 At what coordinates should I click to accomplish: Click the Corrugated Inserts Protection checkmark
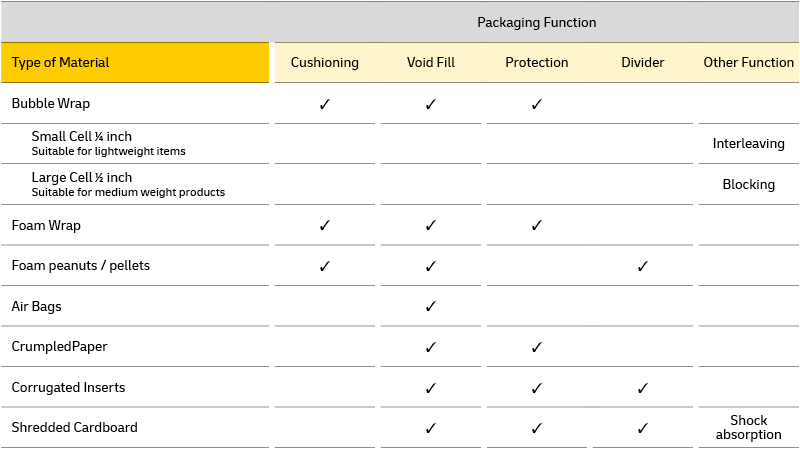[x=536, y=388]
